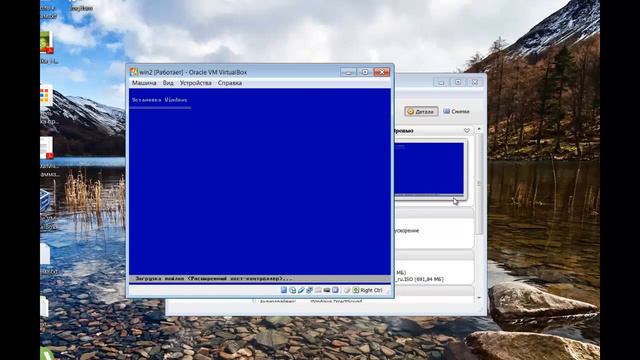The height and width of the screenshot is (360, 640).
Task: Click the Manager scrollbar up arrow
Action: [x=479, y=129]
